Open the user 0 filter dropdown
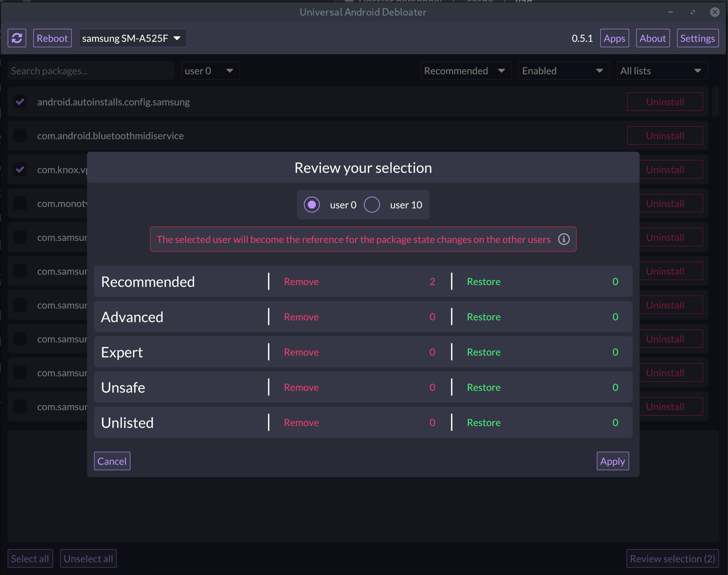The width and height of the screenshot is (728, 575). coord(210,71)
